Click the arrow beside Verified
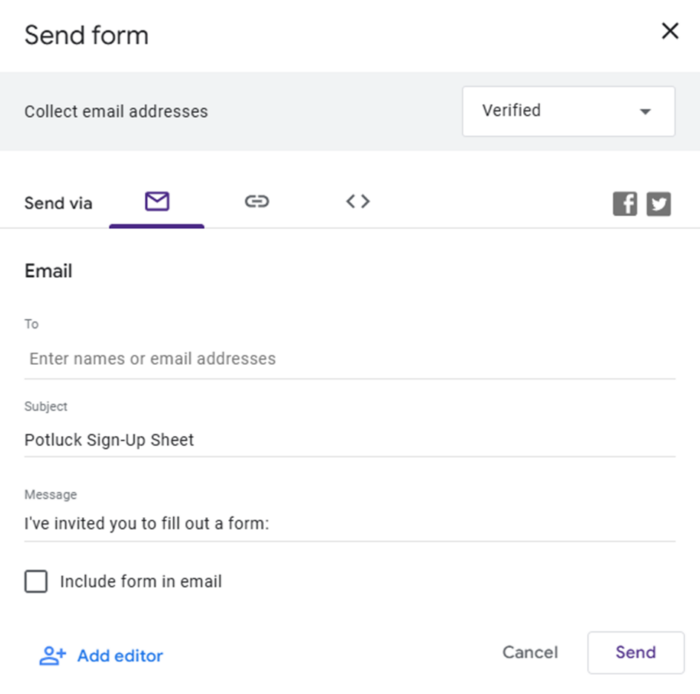Screen dimensions: 700x694 click(645, 111)
